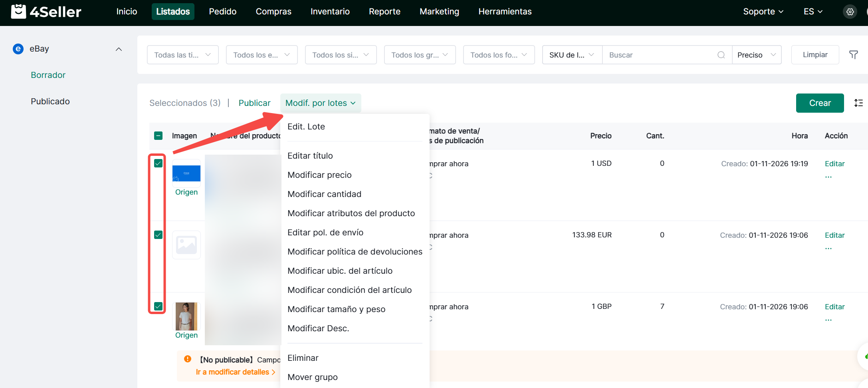The image size is (868, 388).
Task: Click the row height list icon
Action: pos(858,103)
